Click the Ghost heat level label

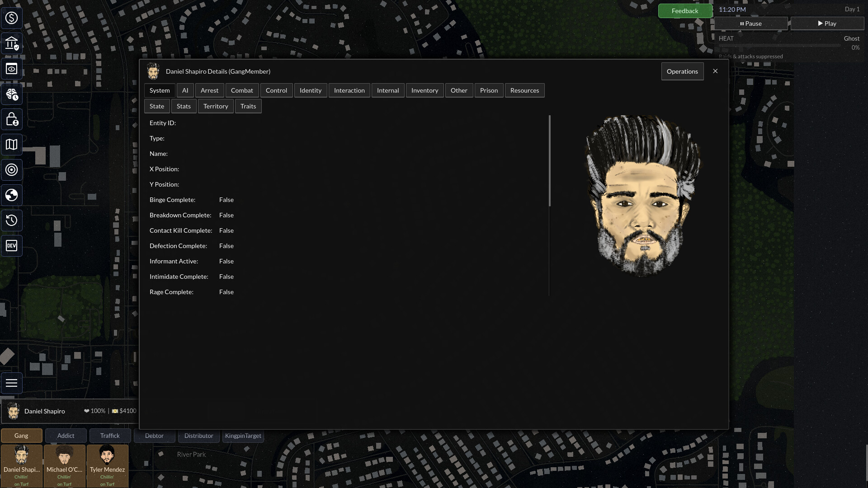tap(852, 38)
